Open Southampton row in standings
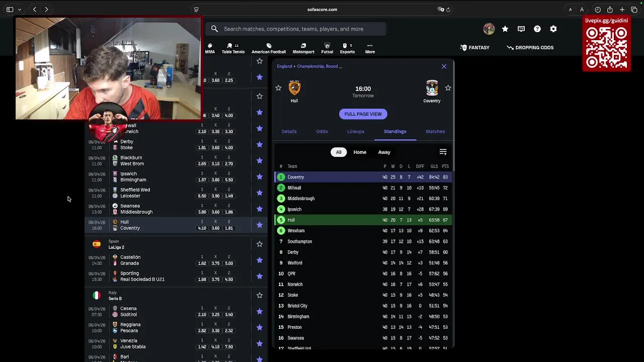 point(363,241)
